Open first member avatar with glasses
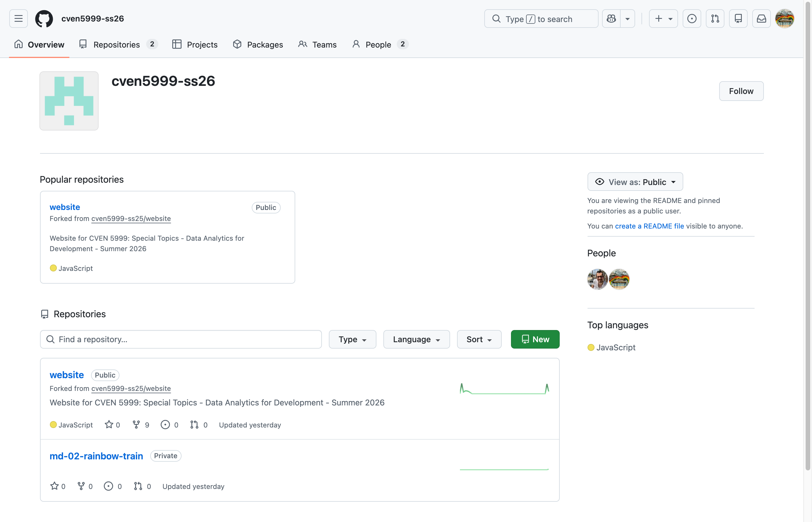Screen dimensions: 812x522 pos(597,279)
